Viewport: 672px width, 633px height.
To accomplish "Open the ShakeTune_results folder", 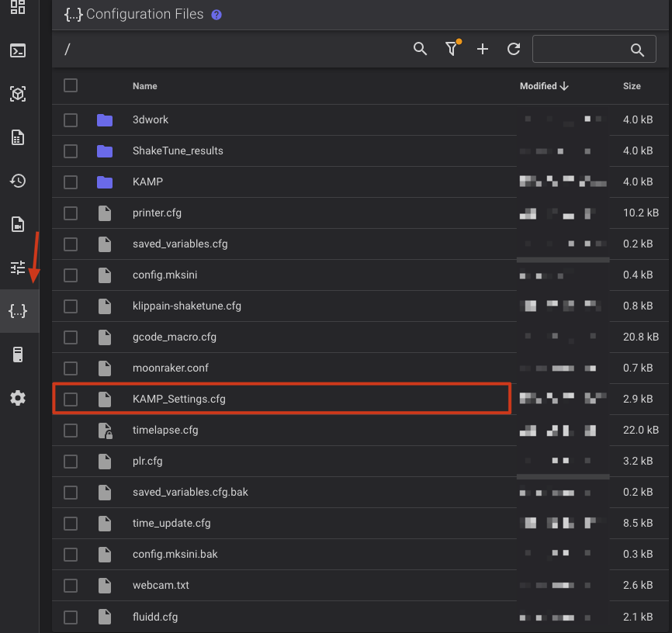I will pos(178,150).
